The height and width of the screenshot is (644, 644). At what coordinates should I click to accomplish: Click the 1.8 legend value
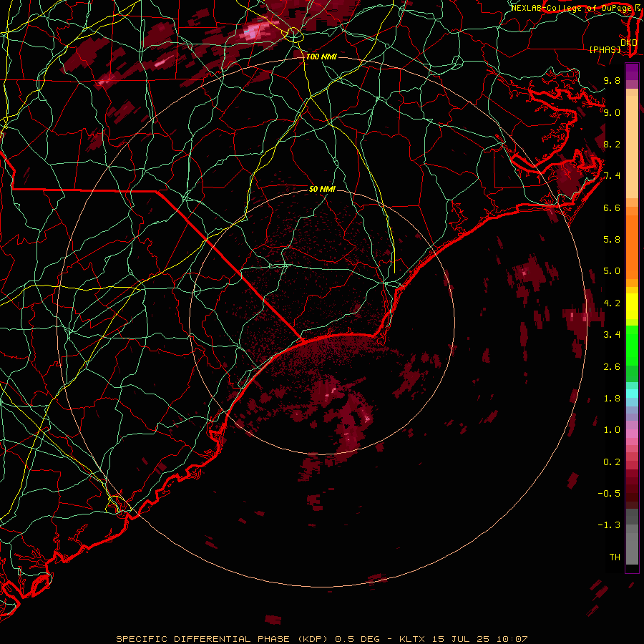tap(612, 399)
